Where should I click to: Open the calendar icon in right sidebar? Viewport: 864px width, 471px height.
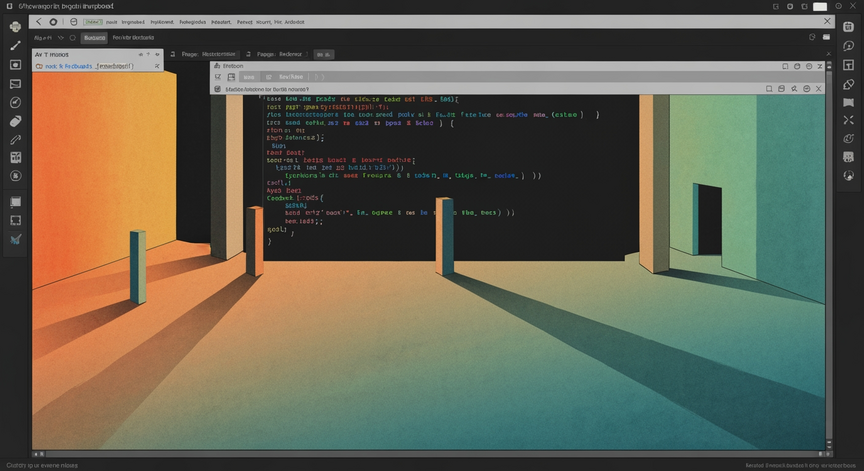point(849,27)
